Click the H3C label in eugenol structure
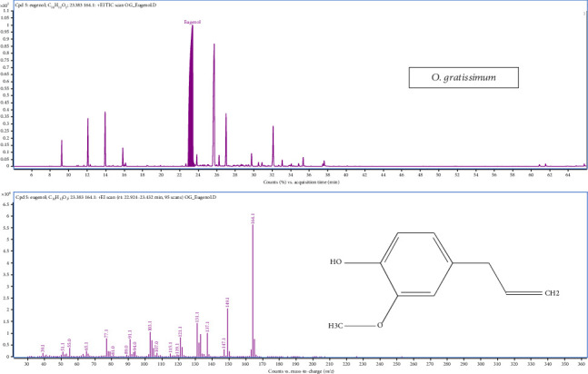Image resolution: width=588 pixels, height=374 pixels. pos(335,326)
